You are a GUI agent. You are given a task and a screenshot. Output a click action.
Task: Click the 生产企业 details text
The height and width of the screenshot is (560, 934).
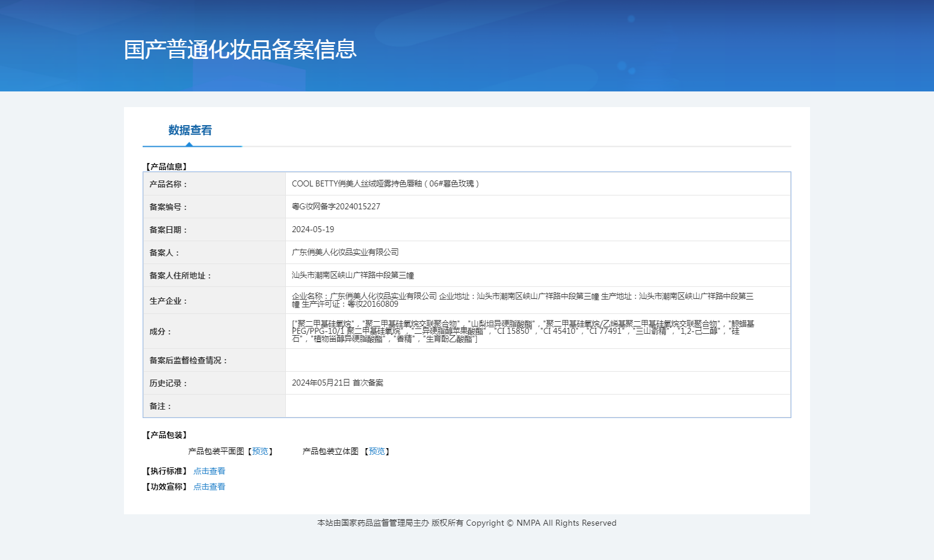click(x=522, y=300)
